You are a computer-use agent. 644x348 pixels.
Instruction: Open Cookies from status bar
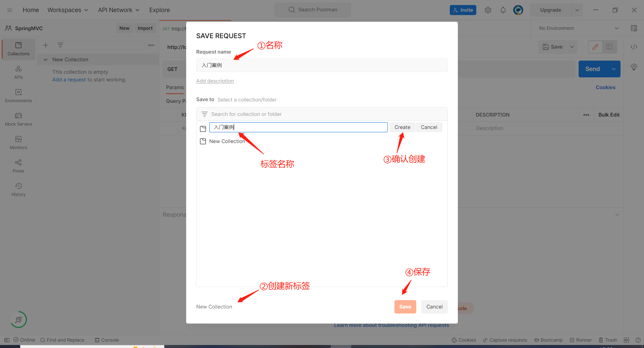(x=464, y=340)
